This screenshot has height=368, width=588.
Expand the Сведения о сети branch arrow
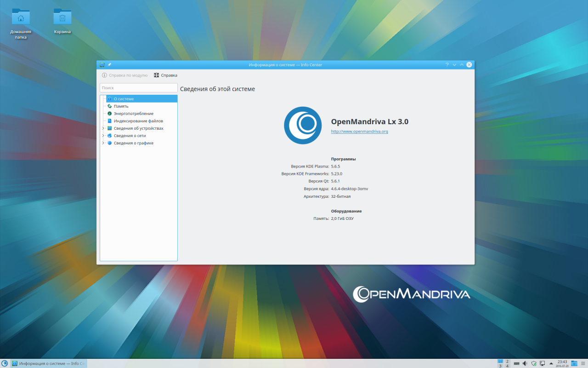(x=103, y=136)
